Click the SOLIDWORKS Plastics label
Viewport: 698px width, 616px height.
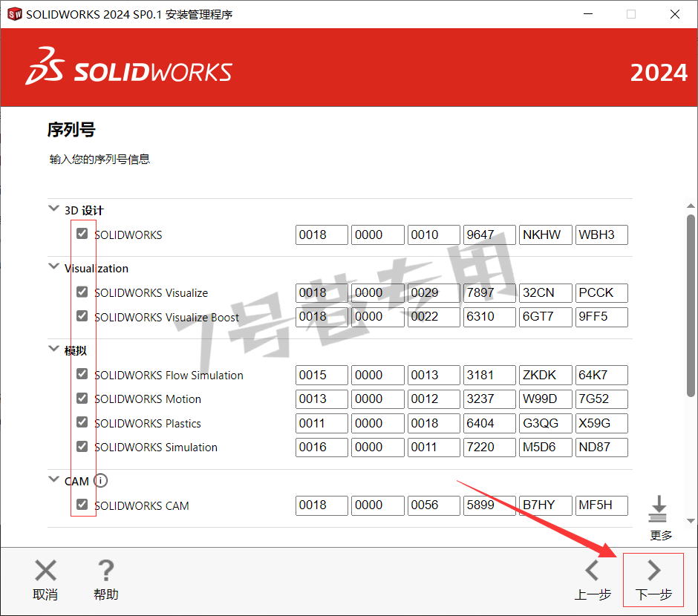point(147,424)
